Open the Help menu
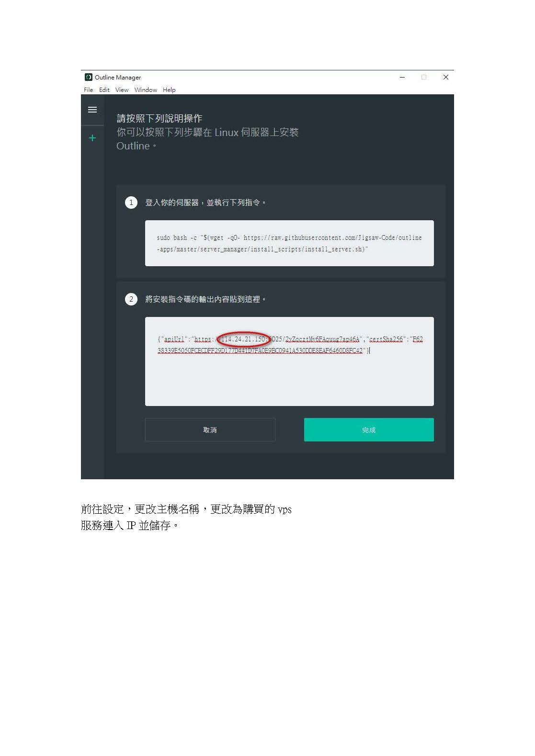 coord(169,90)
